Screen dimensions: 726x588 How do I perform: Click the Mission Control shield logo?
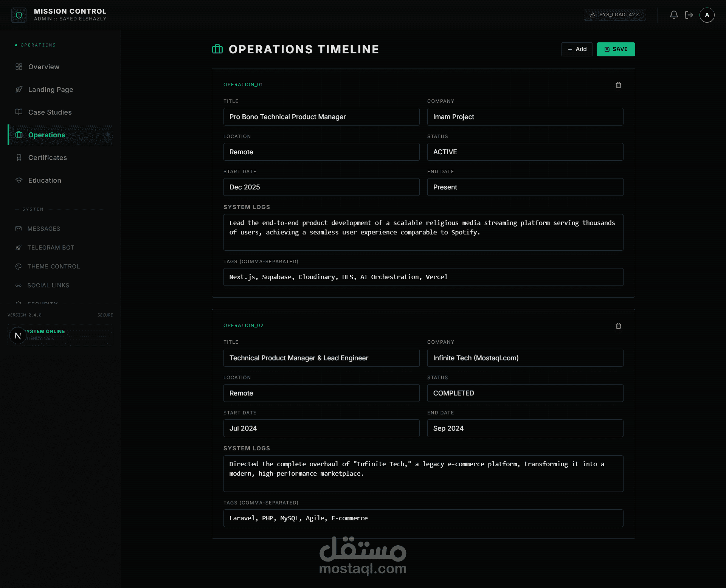(x=19, y=15)
